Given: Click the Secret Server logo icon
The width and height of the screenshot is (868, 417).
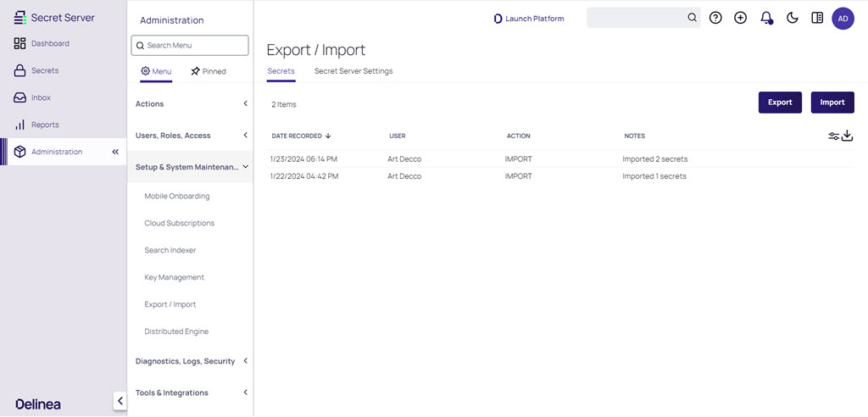Looking at the screenshot, I should click(20, 18).
